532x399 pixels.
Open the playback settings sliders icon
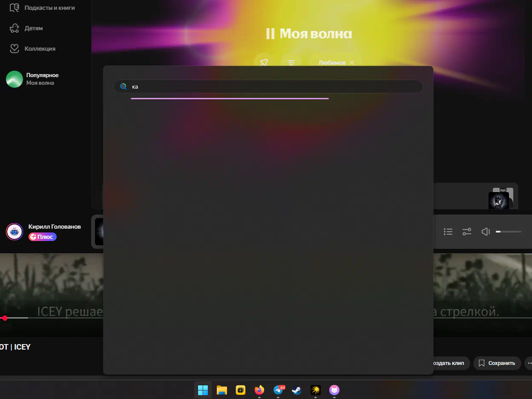(467, 232)
